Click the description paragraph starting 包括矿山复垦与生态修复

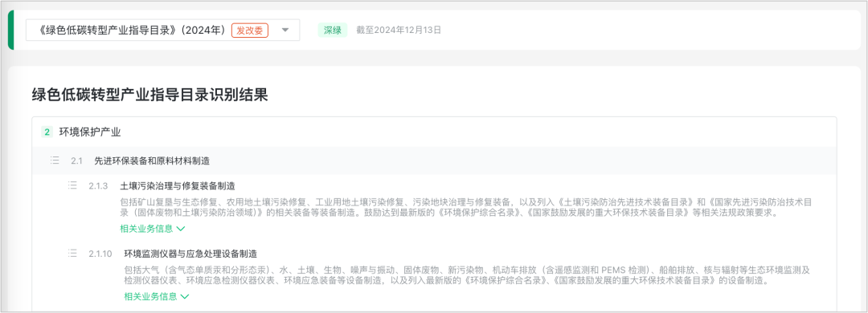[465, 207]
